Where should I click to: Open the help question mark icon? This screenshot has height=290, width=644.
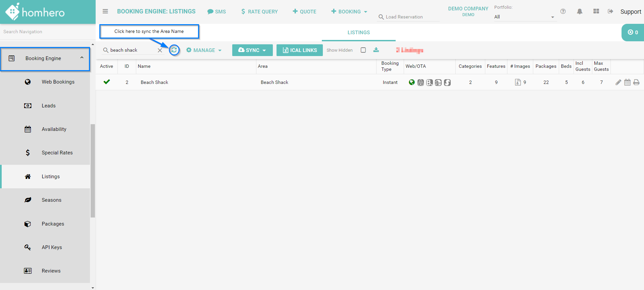click(x=563, y=11)
